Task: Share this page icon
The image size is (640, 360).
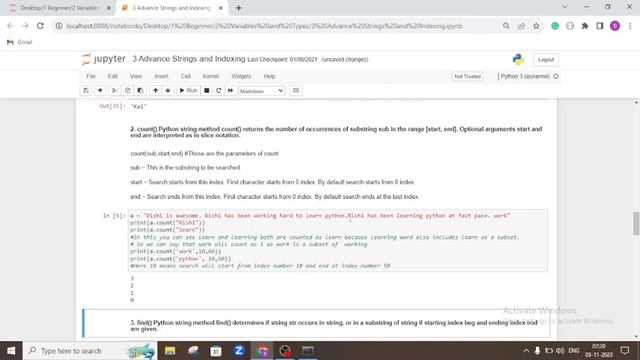Action: (521, 26)
